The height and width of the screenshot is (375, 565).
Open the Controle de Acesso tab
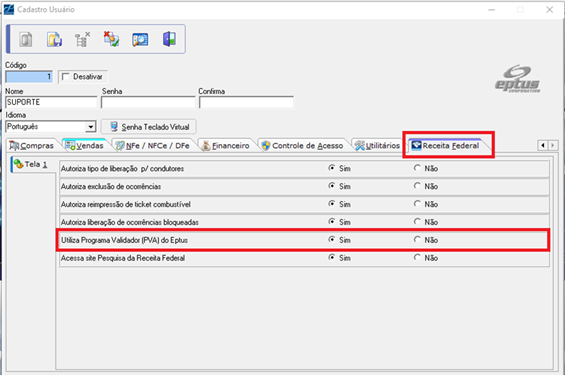pyautogui.click(x=302, y=146)
